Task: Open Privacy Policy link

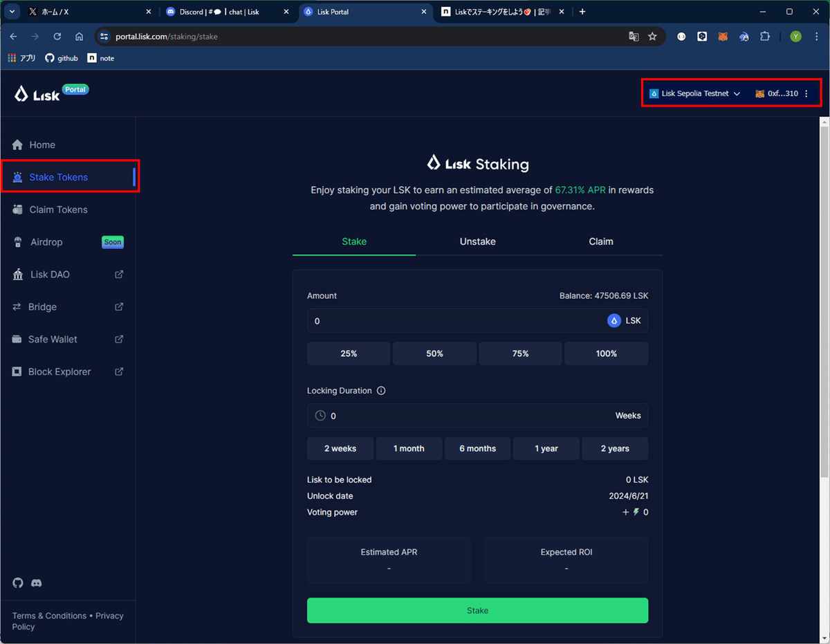Action: click(68, 621)
